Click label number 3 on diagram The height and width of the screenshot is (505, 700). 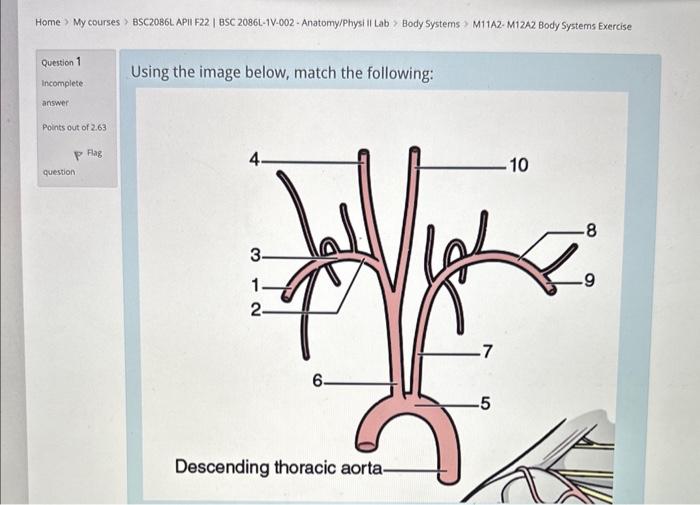pyautogui.click(x=255, y=255)
